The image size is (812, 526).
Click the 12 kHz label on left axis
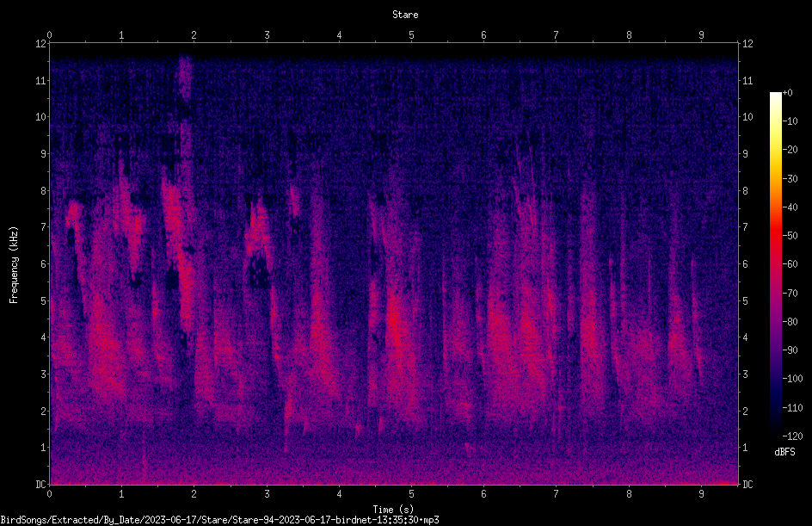[x=41, y=44]
